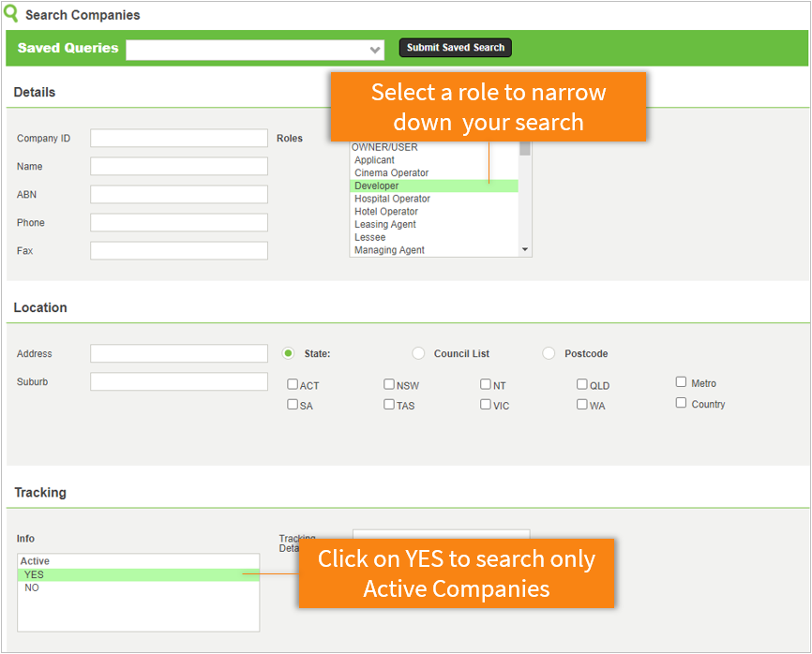
Task: Click into the ABN field
Action: point(179,195)
